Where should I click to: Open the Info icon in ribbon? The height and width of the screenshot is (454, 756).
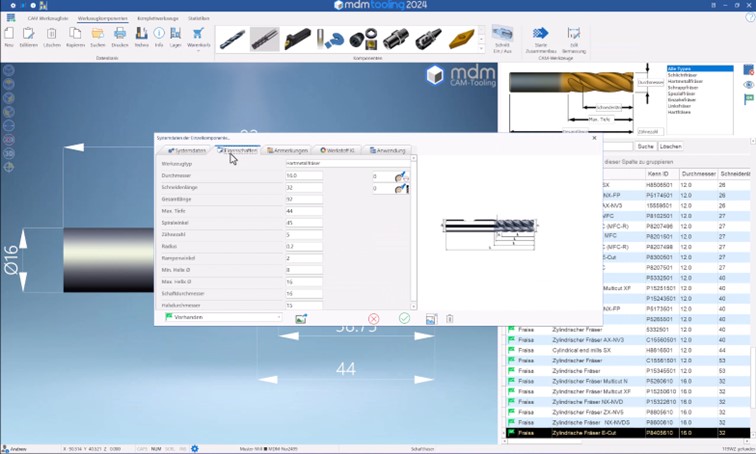pyautogui.click(x=159, y=33)
